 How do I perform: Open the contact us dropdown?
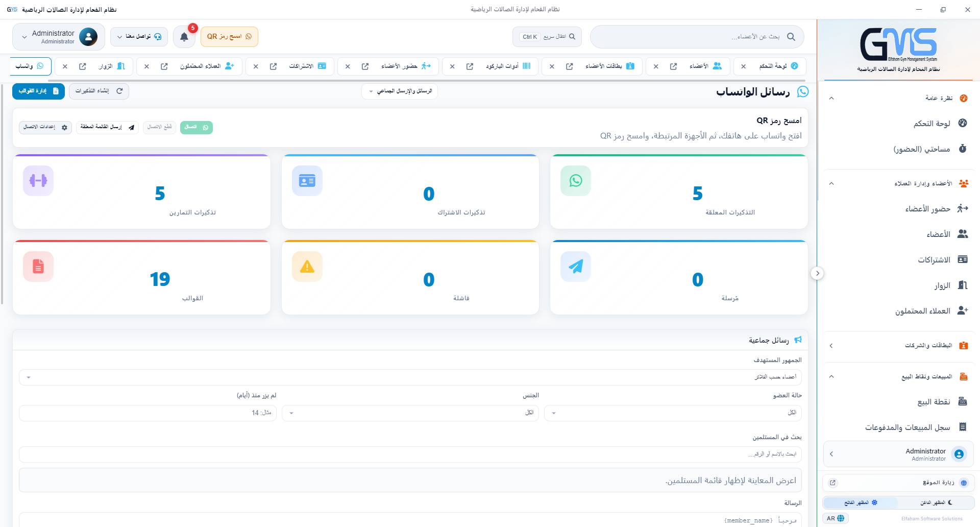pyautogui.click(x=139, y=37)
